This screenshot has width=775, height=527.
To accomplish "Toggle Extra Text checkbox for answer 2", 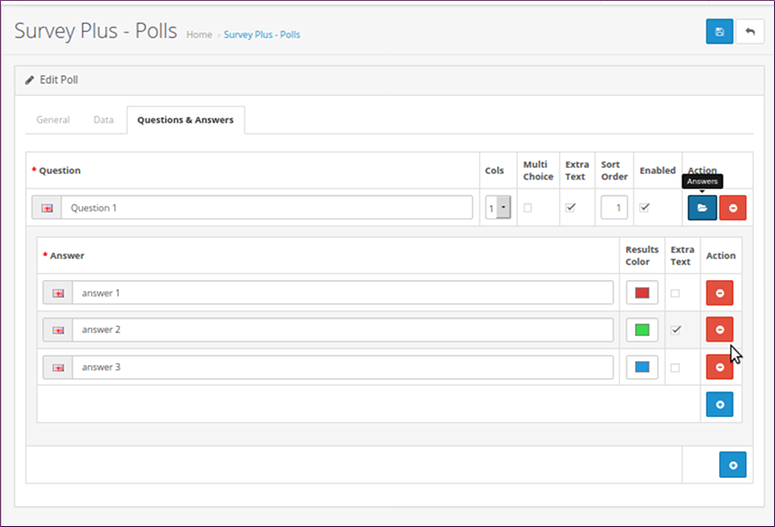I will click(x=676, y=330).
